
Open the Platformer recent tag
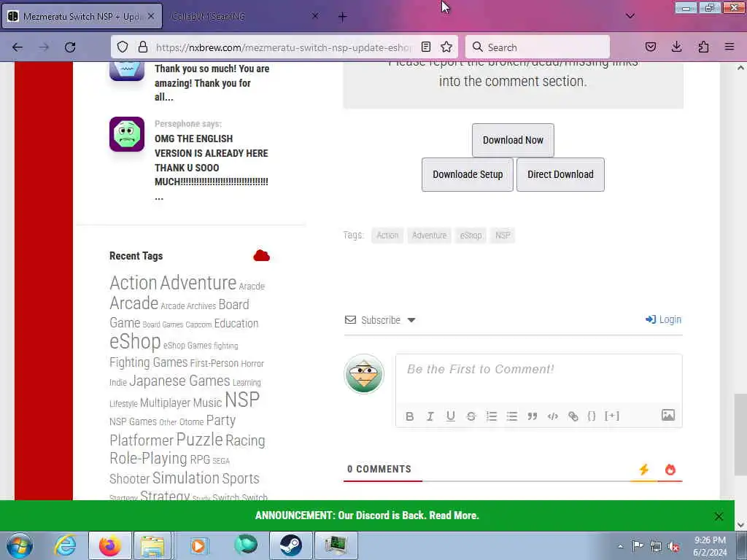click(x=142, y=440)
